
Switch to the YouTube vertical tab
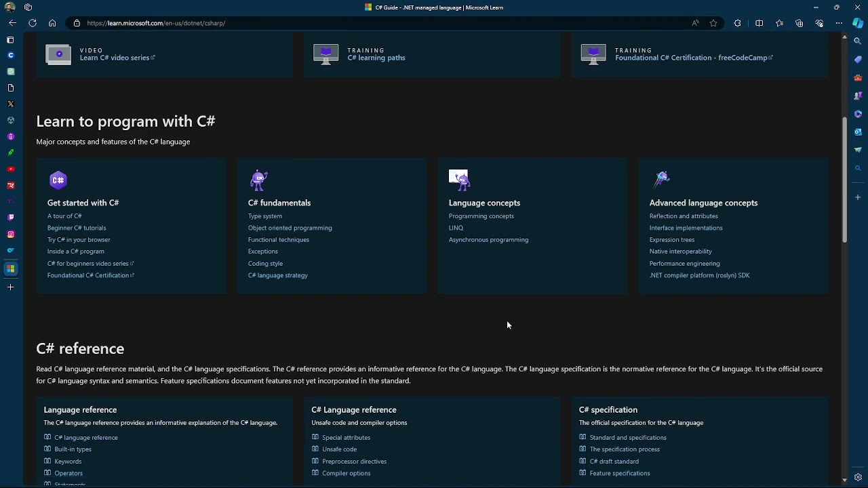tap(10, 169)
